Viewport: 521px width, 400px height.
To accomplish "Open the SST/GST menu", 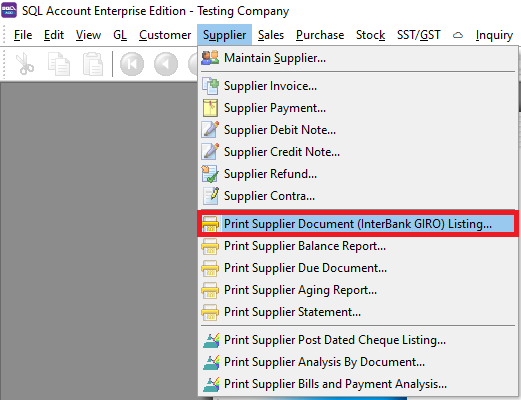I will coord(419,35).
